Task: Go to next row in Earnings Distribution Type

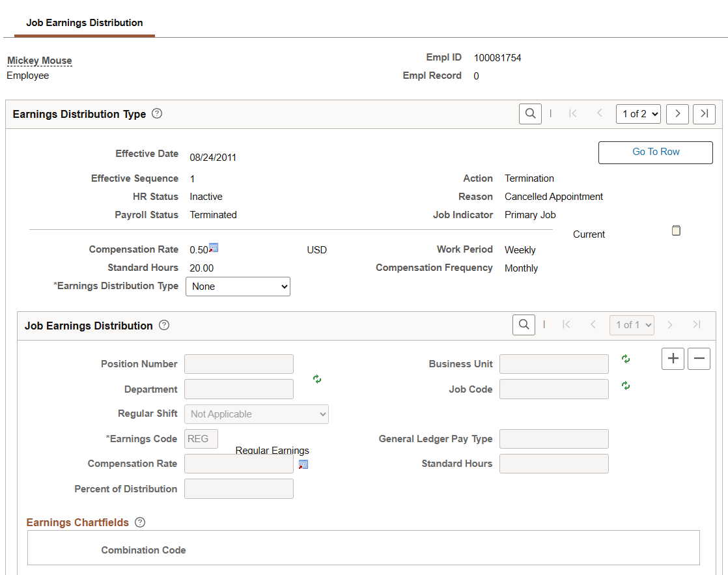Action: 677,114
